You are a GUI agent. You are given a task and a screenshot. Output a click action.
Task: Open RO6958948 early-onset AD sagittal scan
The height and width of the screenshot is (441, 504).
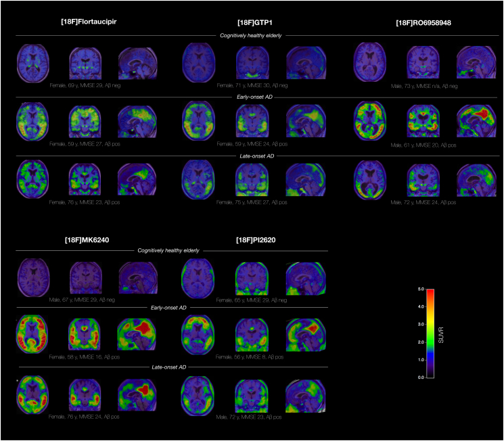(x=476, y=121)
